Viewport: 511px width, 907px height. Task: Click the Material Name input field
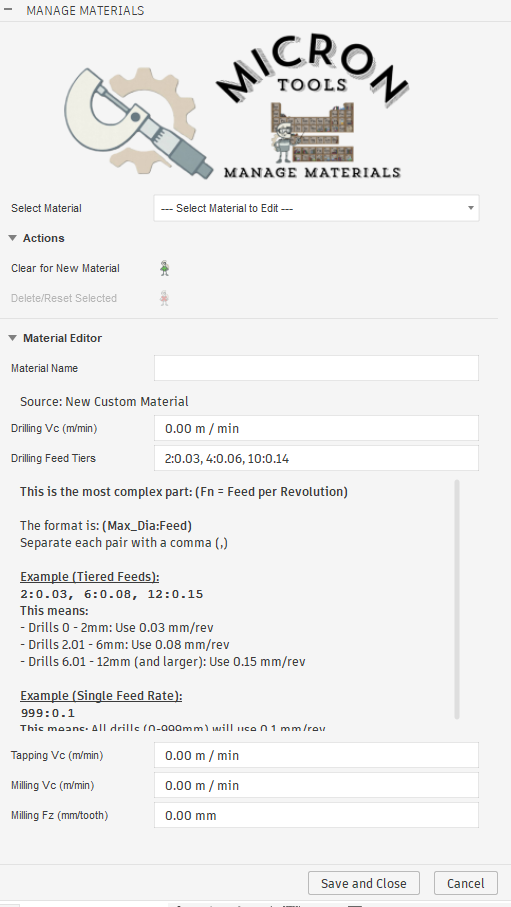316,368
